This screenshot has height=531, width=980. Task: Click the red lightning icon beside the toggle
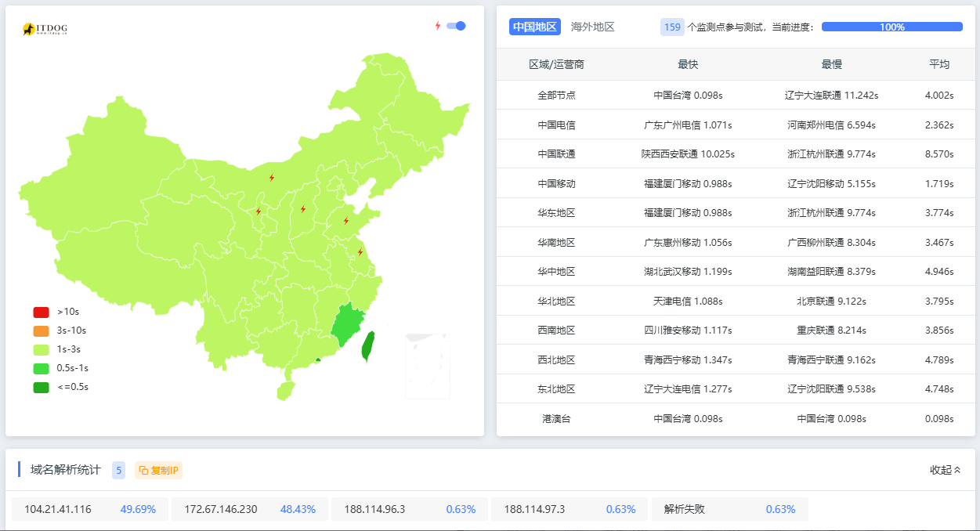click(438, 26)
